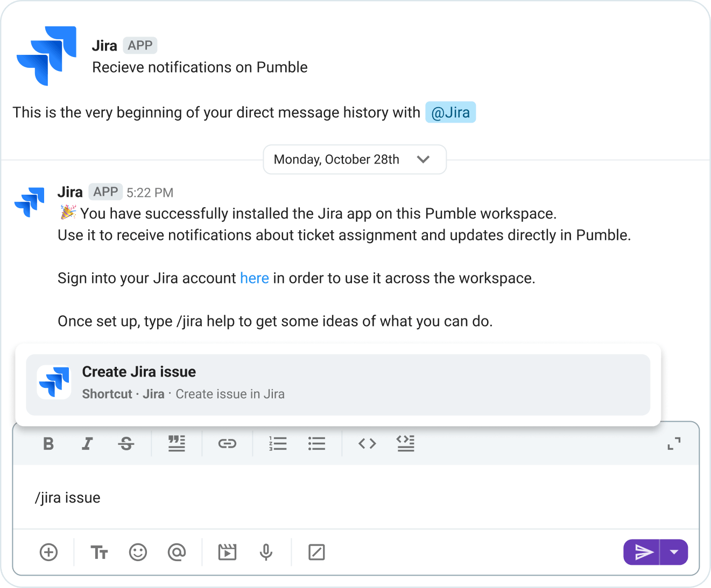The height and width of the screenshot is (588, 711).
Task: Open the Jira avatar beside 5:22 PM message
Action: pyautogui.click(x=30, y=202)
